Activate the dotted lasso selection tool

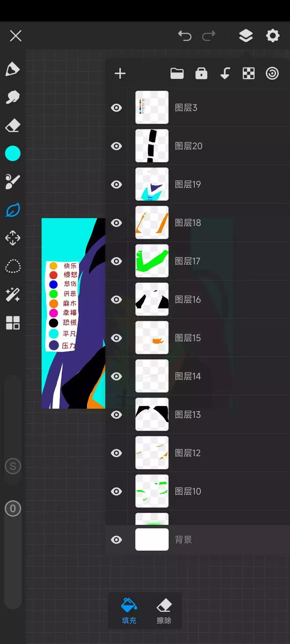coord(13,266)
